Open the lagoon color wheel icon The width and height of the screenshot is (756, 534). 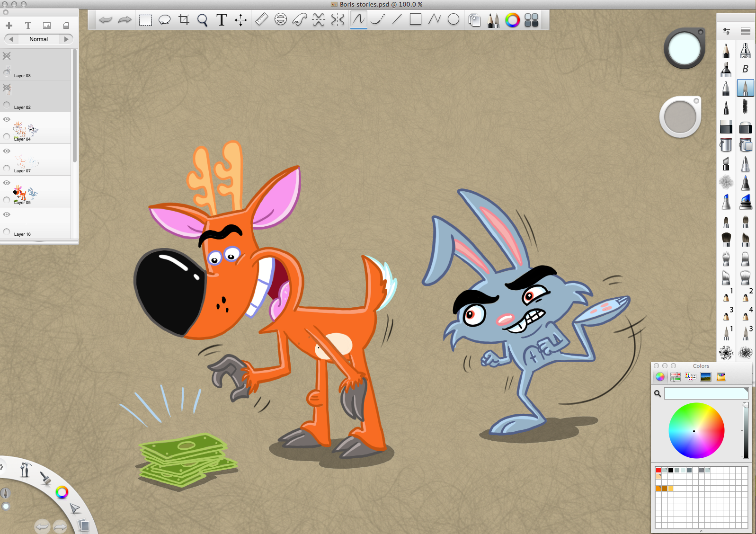(x=62, y=492)
